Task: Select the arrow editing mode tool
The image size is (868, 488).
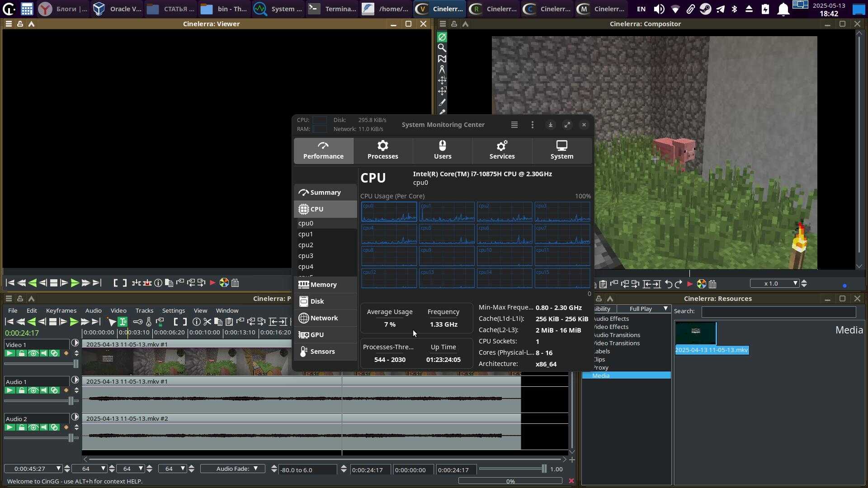Action: (x=112, y=322)
